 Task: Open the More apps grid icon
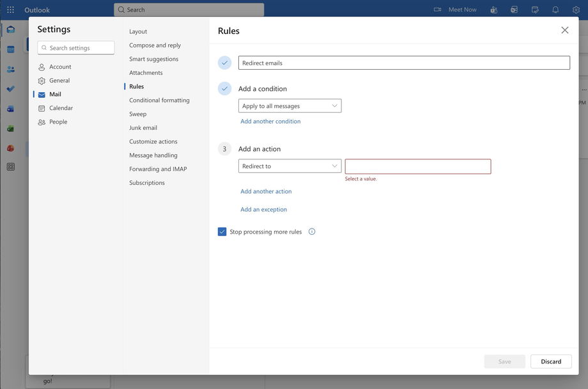(x=10, y=167)
